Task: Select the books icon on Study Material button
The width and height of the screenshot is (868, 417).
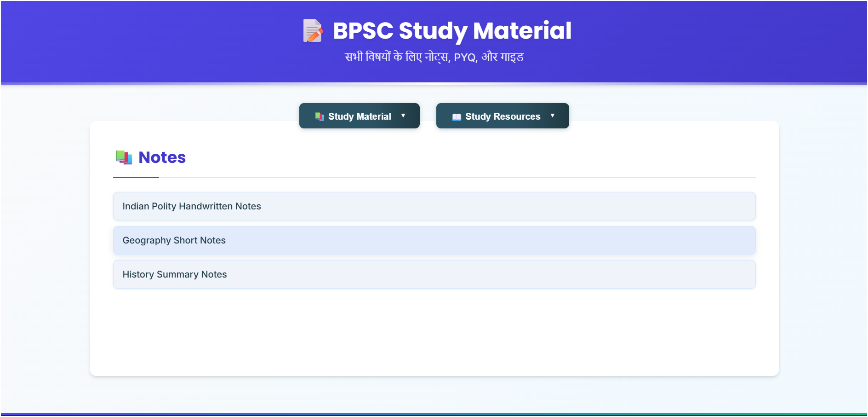Action: (x=319, y=116)
